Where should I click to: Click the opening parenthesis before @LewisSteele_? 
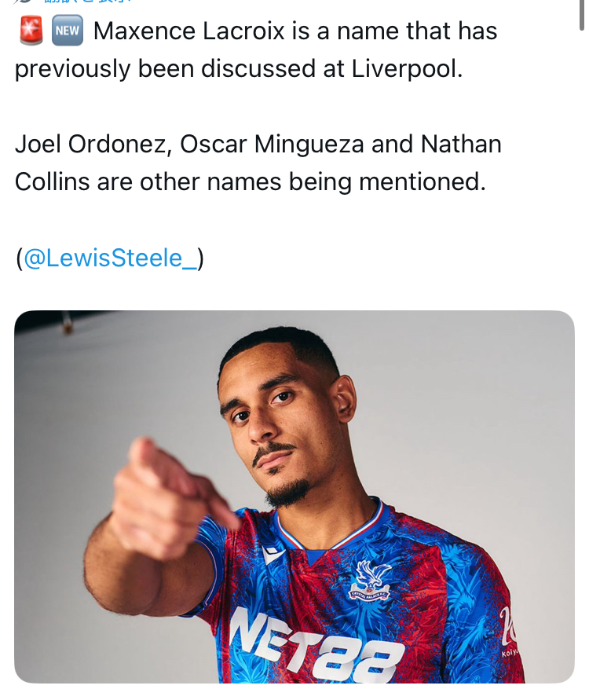[x=19, y=258]
